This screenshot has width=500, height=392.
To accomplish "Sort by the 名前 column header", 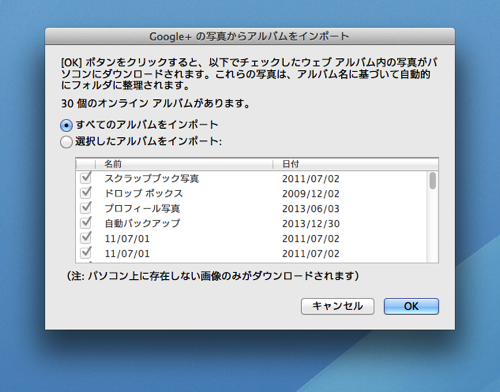I will [184, 164].
